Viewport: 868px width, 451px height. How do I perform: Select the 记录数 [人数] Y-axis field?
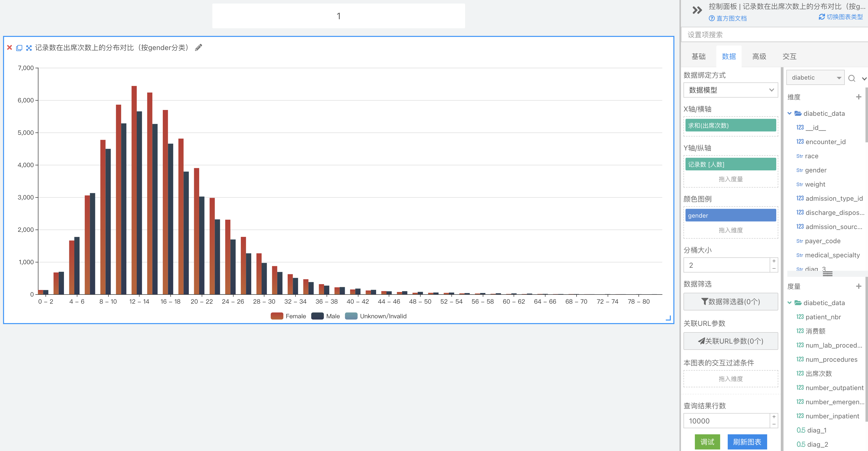(x=730, y=165)
